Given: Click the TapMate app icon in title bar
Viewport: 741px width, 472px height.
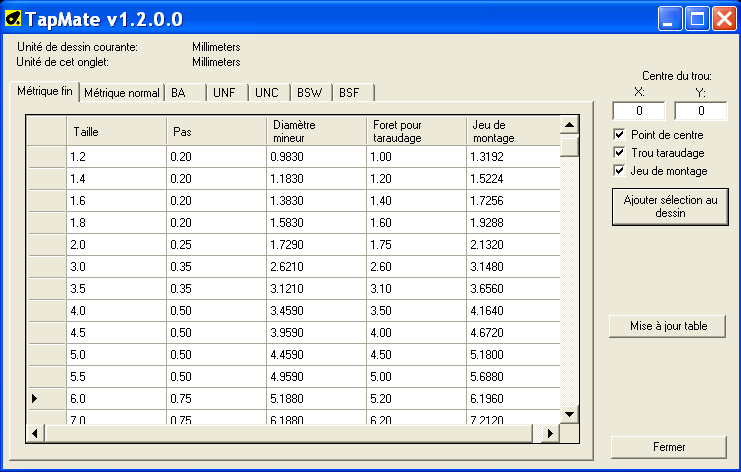Looking at the screenshot, I should pyautogui.click(x=13, y=18).
